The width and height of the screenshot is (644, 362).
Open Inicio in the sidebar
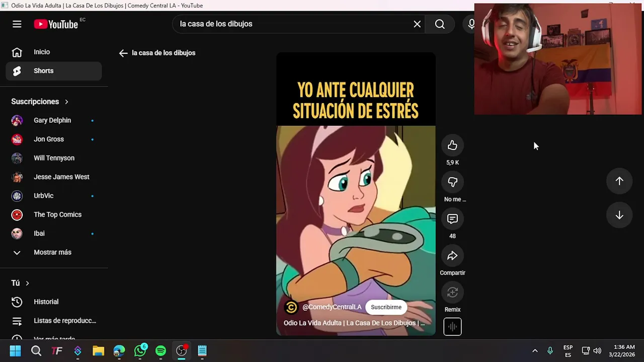click(x=54, y=52)
